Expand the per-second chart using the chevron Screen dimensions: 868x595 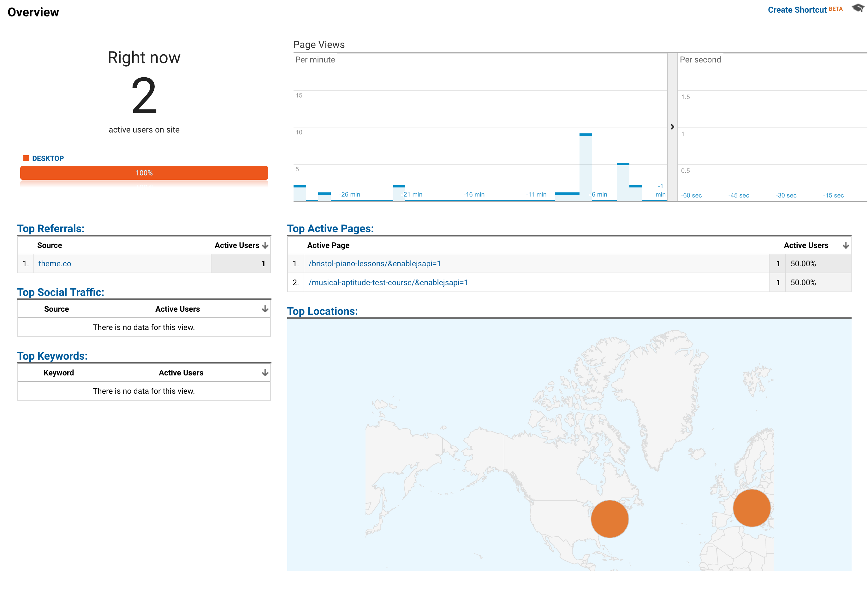[x=672, y=127]
